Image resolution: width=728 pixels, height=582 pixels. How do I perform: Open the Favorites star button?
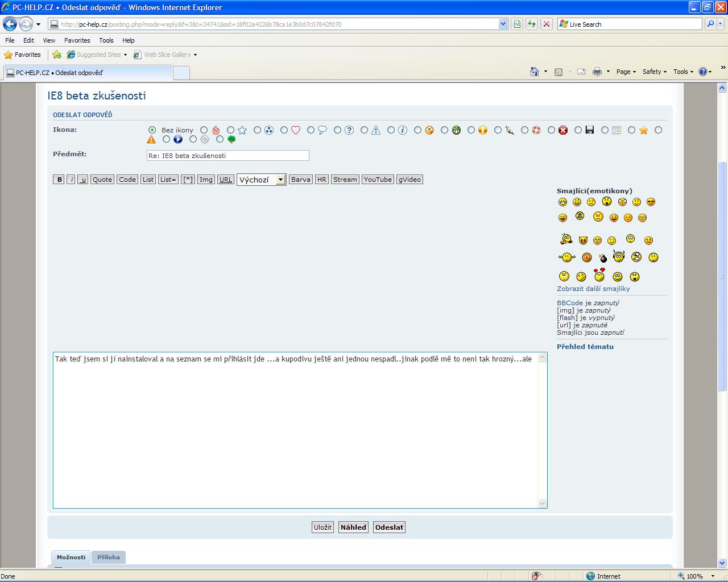pyautogui.click(x=23, y=55)
